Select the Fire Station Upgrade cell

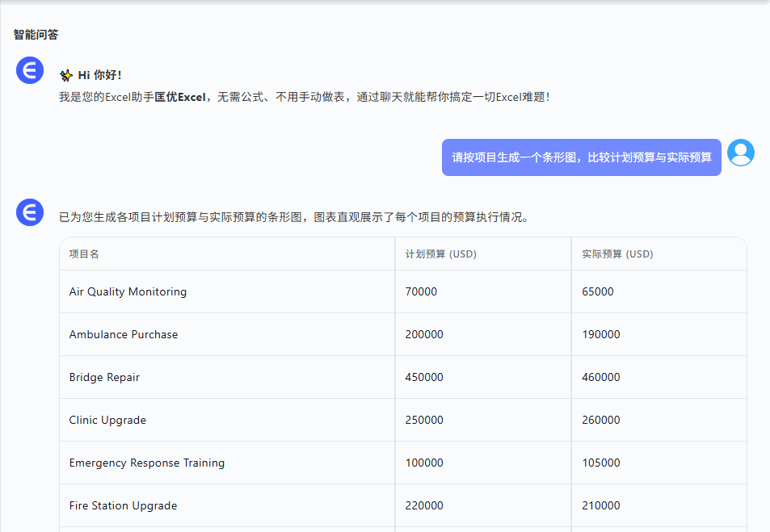click(227, 505)
